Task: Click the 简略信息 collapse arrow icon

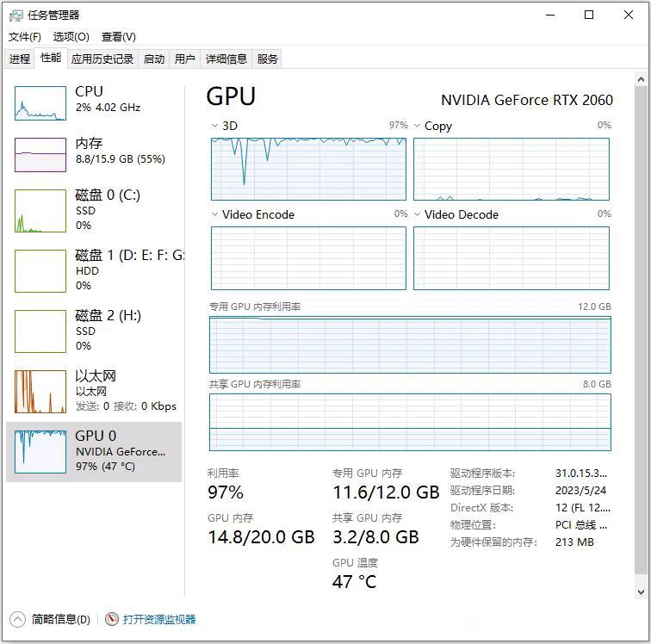Action: (17, 620)
